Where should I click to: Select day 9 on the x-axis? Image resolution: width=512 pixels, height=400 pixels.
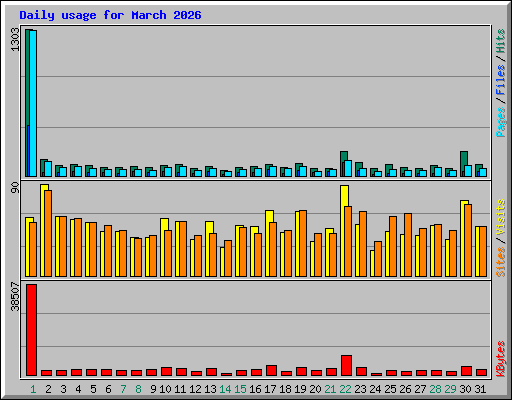[153, 389]
